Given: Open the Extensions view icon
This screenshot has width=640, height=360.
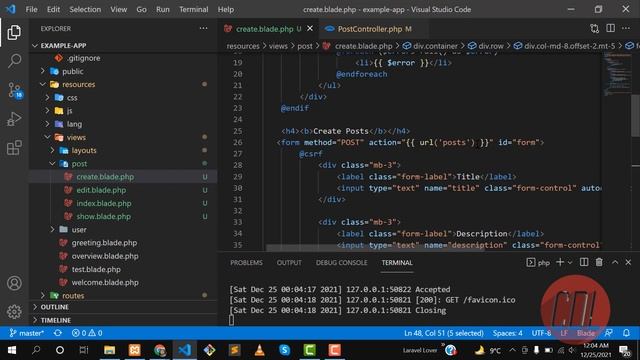Looking at the screenshot, I should click(x=14, y=148).
